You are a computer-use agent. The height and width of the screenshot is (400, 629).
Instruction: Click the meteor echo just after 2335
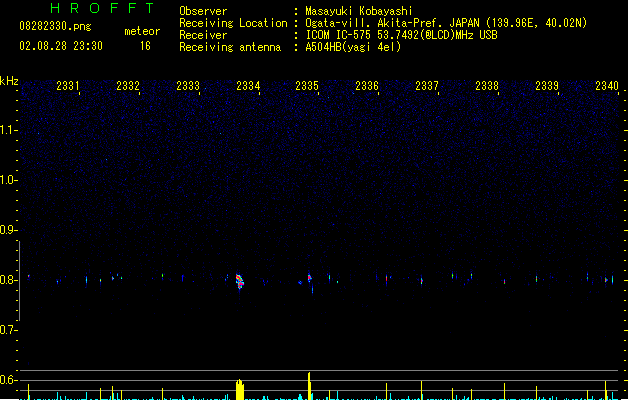tap(310, 278)
